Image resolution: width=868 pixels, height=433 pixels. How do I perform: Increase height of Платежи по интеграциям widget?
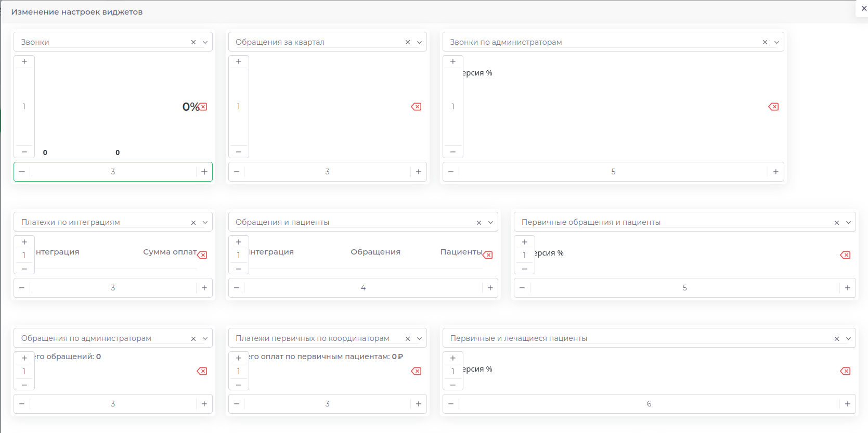[x=24, y=242]
